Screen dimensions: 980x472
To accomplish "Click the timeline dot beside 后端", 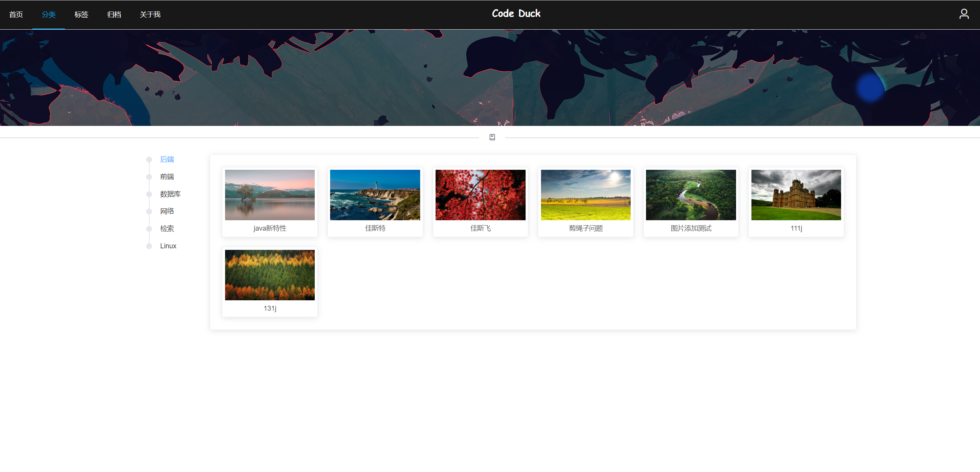I will 149,159.
